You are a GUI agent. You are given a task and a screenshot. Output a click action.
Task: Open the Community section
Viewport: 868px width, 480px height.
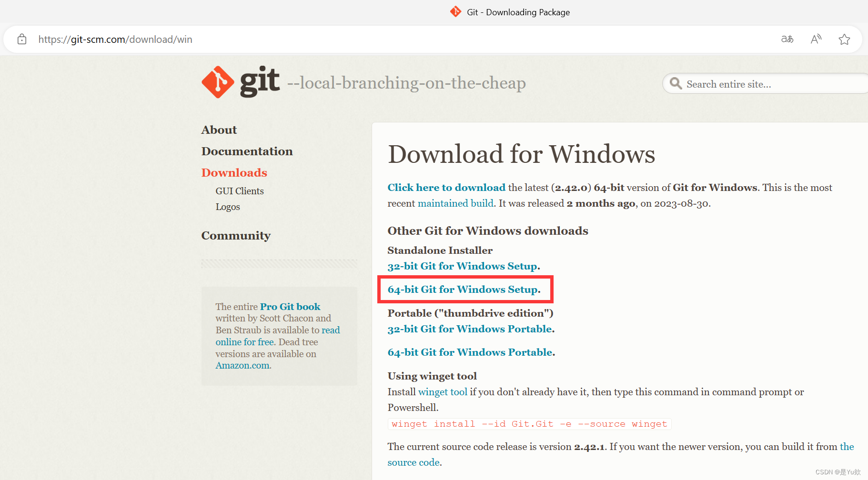click(236, 236)
